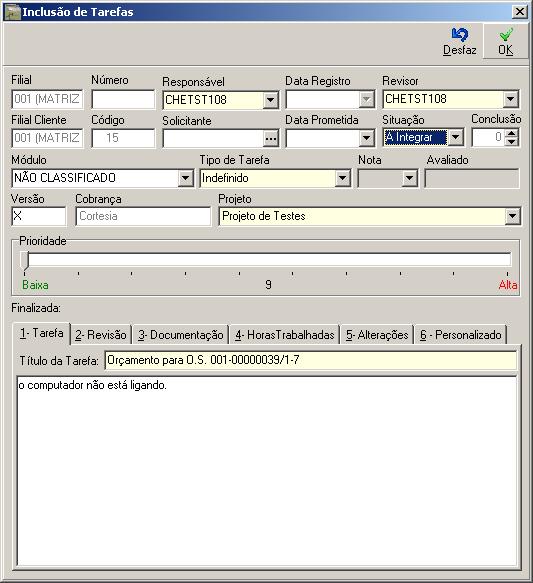
Task: Decrease the Conclusão value
Action: click(x=512, y=142)
